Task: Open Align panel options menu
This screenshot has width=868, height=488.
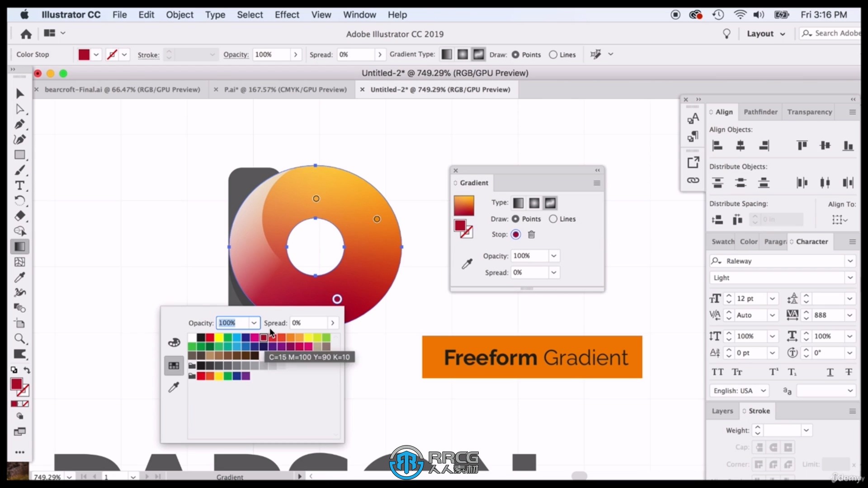Action: pos(852,112)
